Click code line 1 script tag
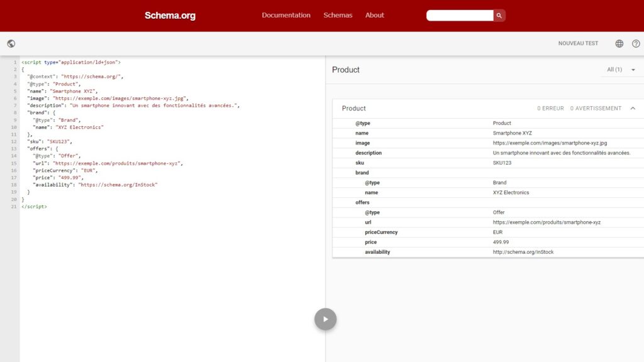This screenshot has height=362, width=644. [x=71, y=62]
